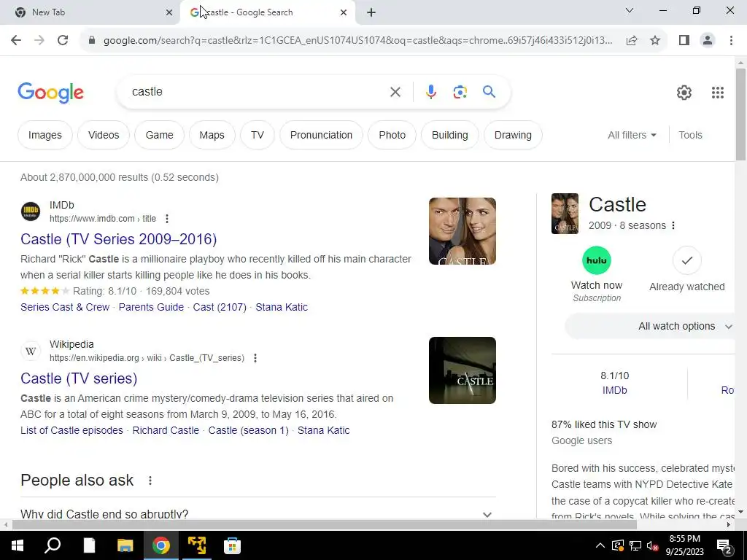Reload the page with the refresh icon
This screenshot has width=747, height=560.
63,41
